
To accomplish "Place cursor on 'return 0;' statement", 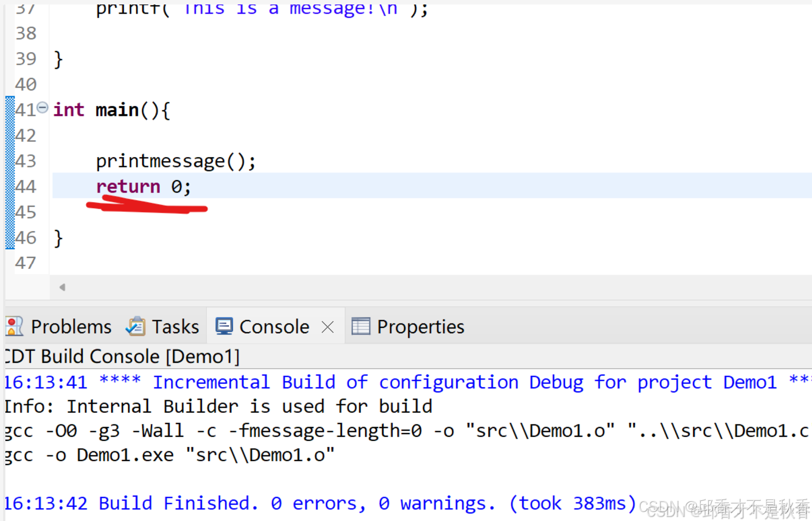I will pos(144,186).
